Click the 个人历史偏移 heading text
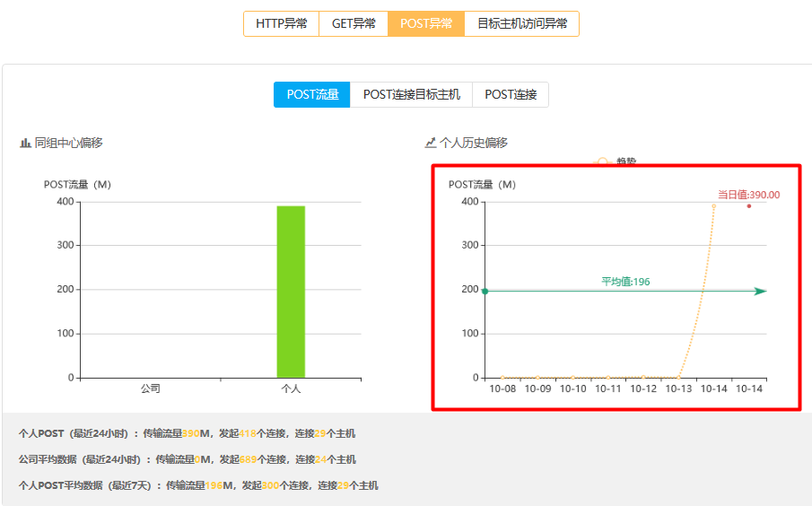This screenshot has height=506, width=812. pyautogui.click(x=474, y=143)
